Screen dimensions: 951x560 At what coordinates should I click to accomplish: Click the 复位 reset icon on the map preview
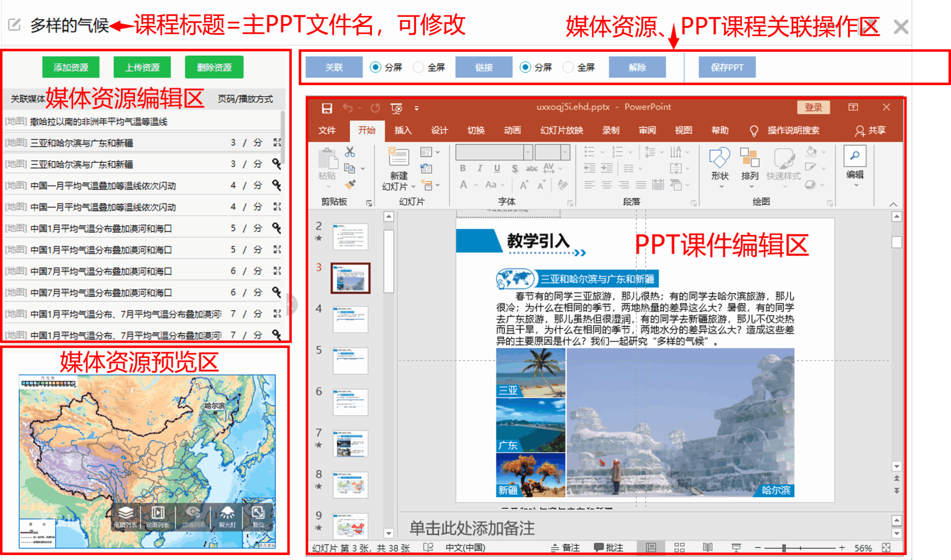pos(258,516)
